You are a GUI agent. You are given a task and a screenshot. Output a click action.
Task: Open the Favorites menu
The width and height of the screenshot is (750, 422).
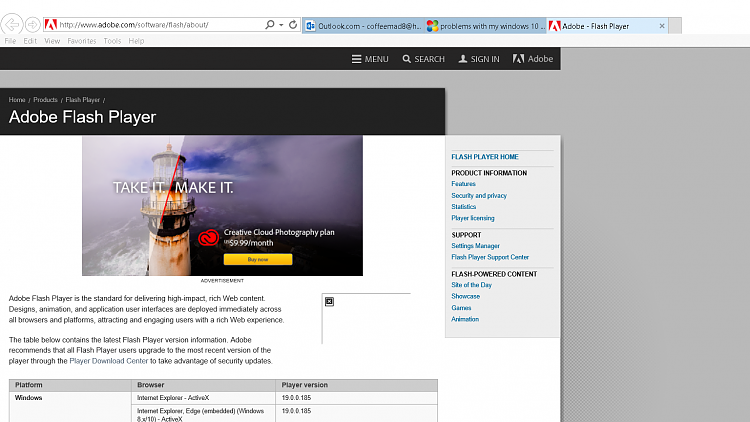point(82,41)
